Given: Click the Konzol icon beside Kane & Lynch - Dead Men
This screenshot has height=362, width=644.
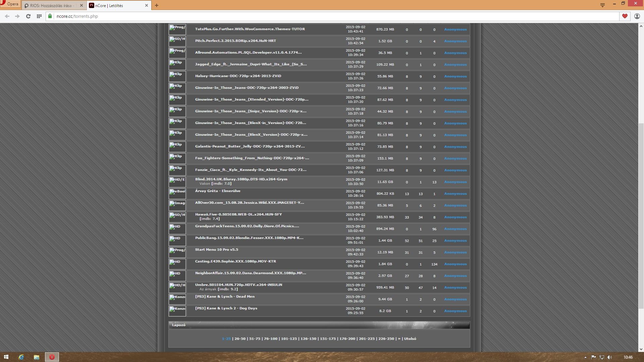Looking at the screenshot, I should point(177,299).
